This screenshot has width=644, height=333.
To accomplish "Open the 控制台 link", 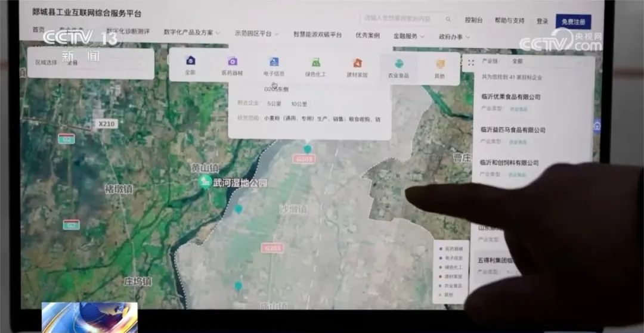I will [473, 20].
